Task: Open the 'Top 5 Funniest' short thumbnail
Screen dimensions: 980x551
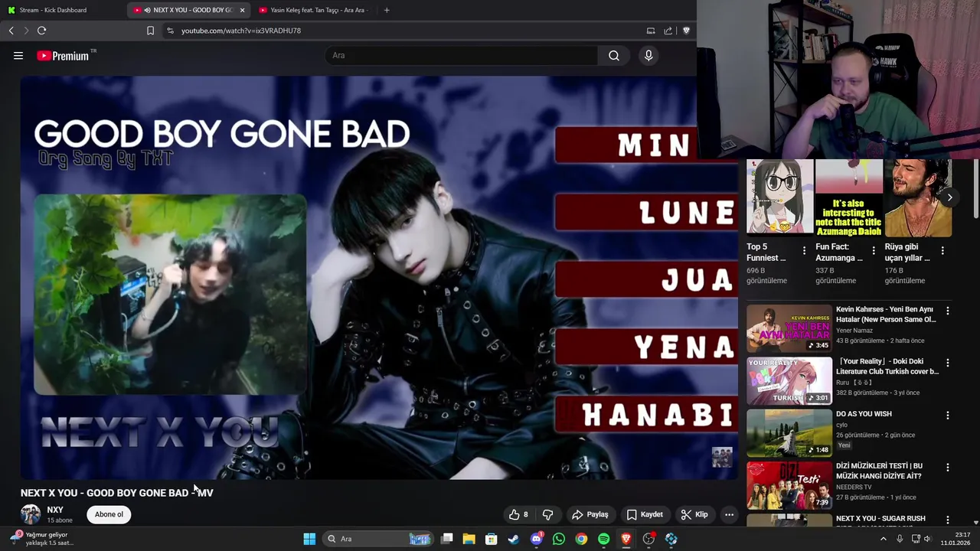Action: point(779,197)
